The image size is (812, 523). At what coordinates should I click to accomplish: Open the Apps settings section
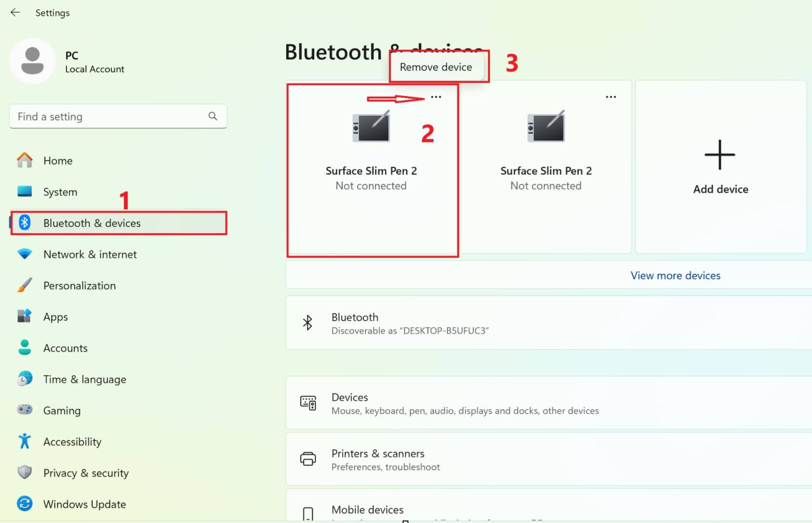coord(118,317)
